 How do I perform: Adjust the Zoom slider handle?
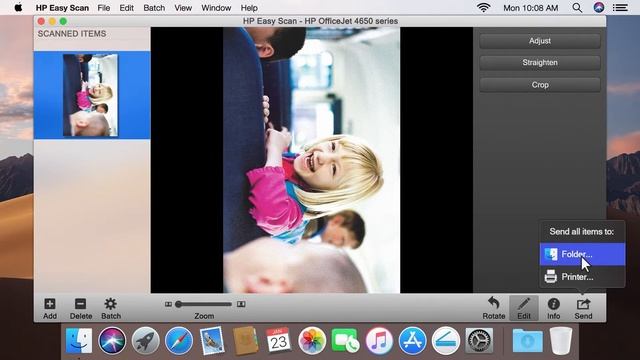[178, 304]
